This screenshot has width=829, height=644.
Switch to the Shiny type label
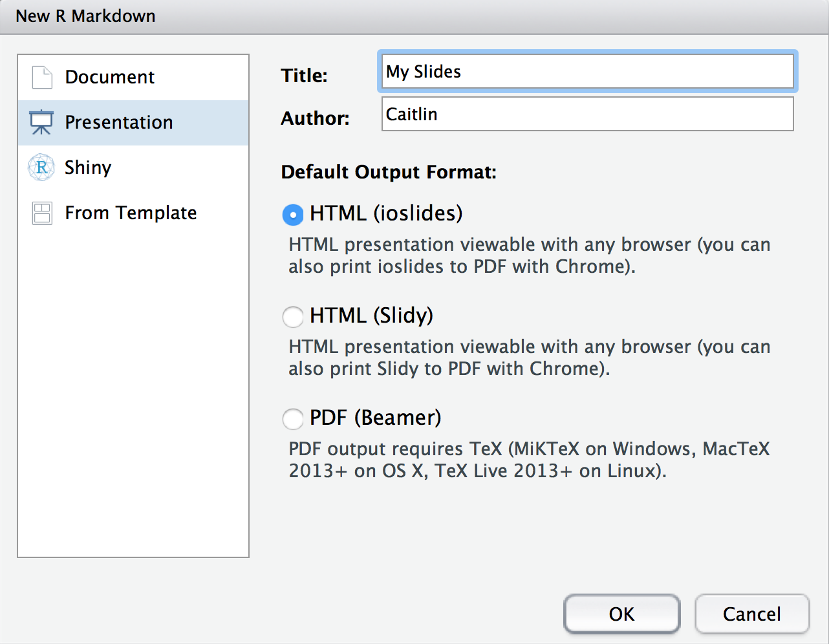[88, 167]
